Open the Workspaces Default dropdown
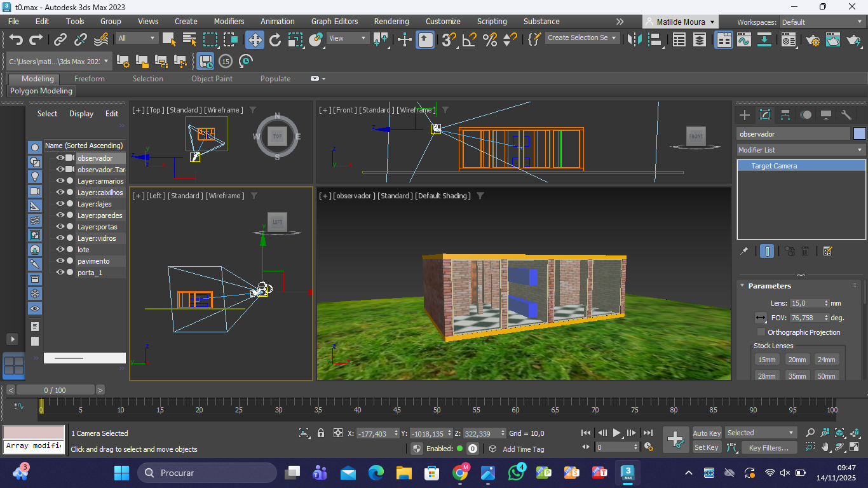This screenshot has height=488, width=868. point(822,22)
